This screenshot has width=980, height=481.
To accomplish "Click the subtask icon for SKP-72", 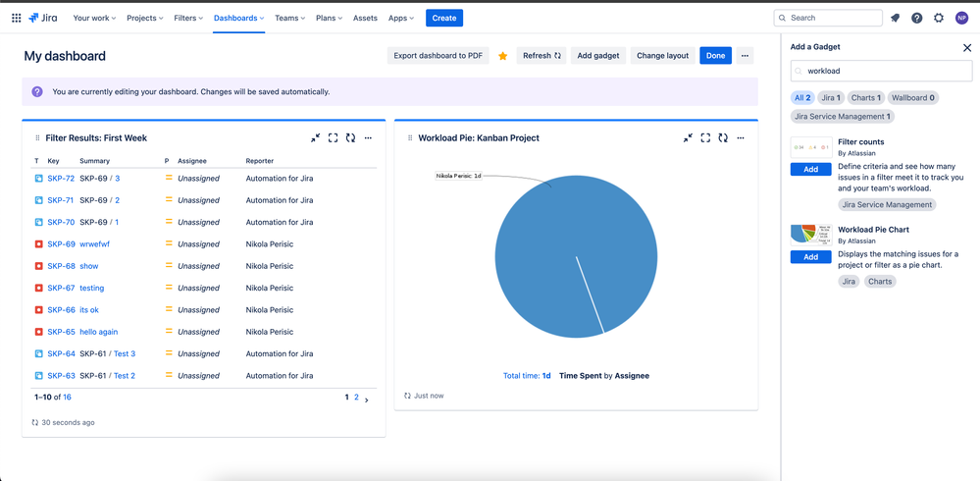I will tap(39, 179).
